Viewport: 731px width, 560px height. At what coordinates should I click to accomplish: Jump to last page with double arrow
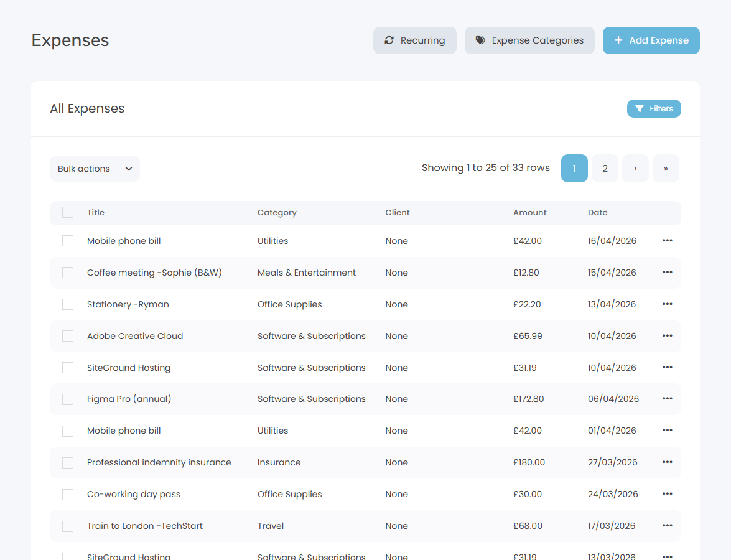(666, 169)
